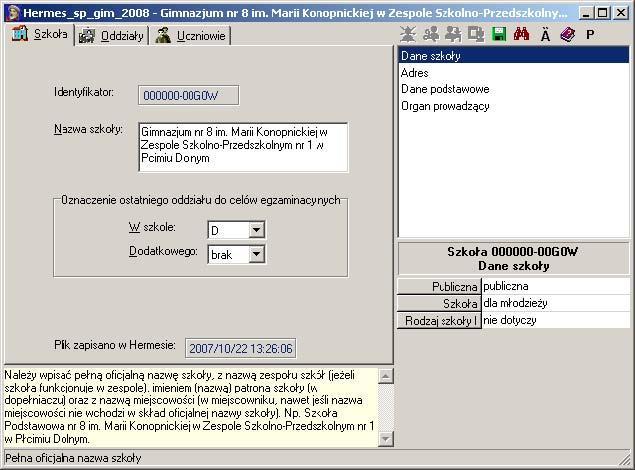This screenshot has height=470, width=635.
Task: Open the Oddziały tab
Action: (111, 36)
